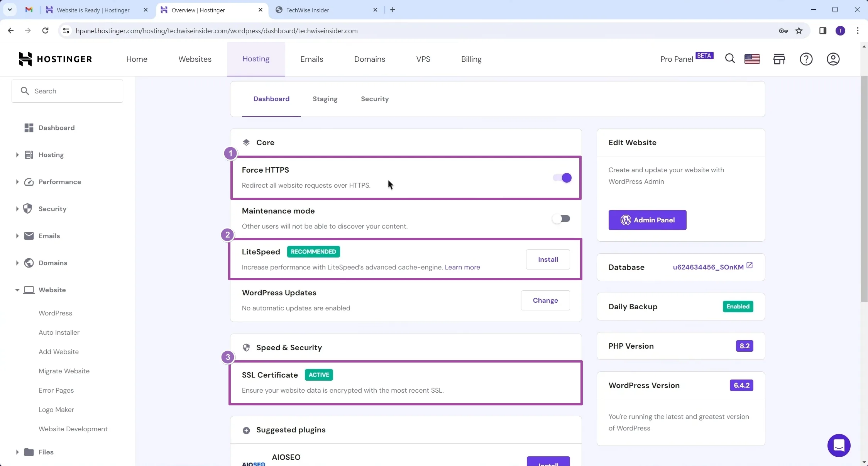Enable Maintenance mode toggle

click(x=561, y=219)
